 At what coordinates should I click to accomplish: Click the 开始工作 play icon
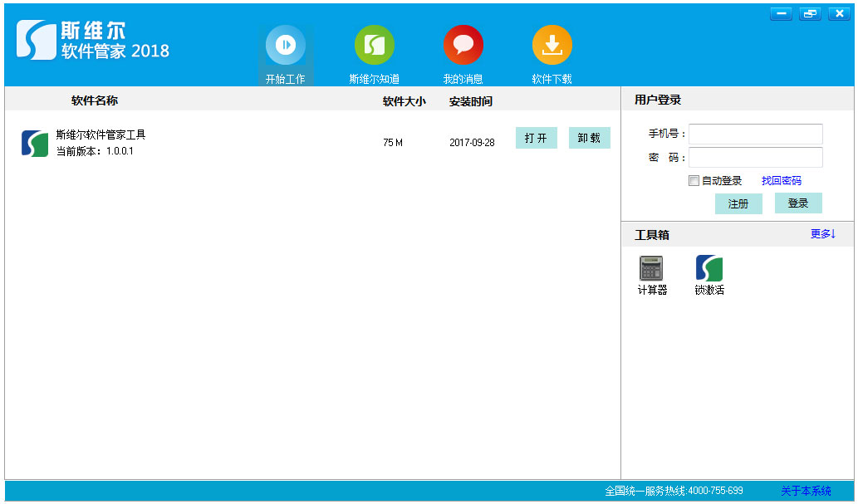[286, 45]
